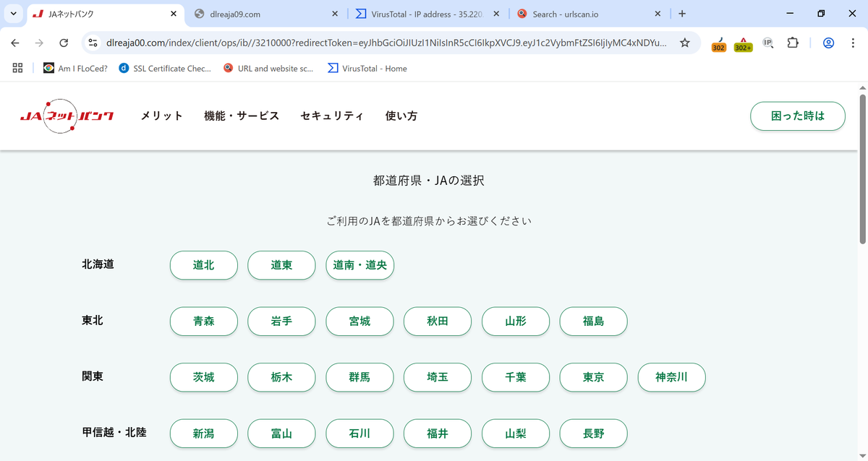The image size is (868, 461).
Task: Select the 道東 region button
Action: point(281,265)
